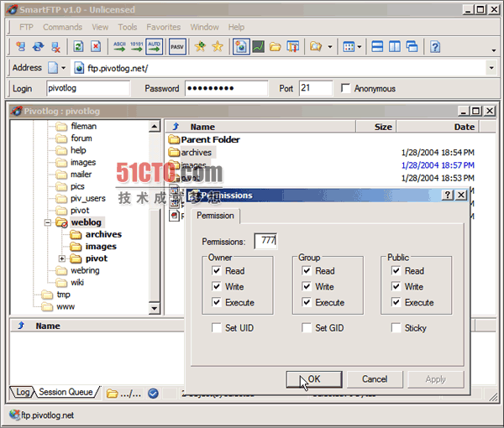The height and width of the screenshot is (428, 504).
Task: Toggle the Anonymous login checkbox
Action: pyautogui.click(x=345, y=88)
